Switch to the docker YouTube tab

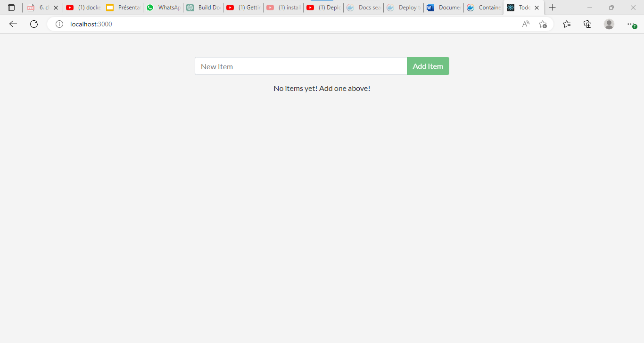pos(83,8)
